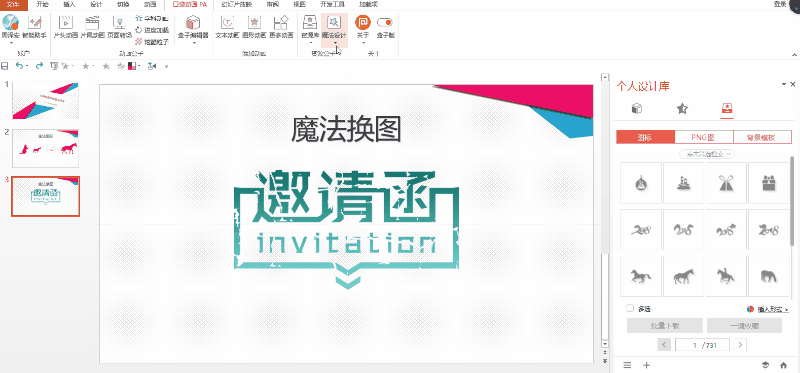800x373 pixels.
Task: Customize quick access toolbar dropdown arrow
Action: [167, 66]
